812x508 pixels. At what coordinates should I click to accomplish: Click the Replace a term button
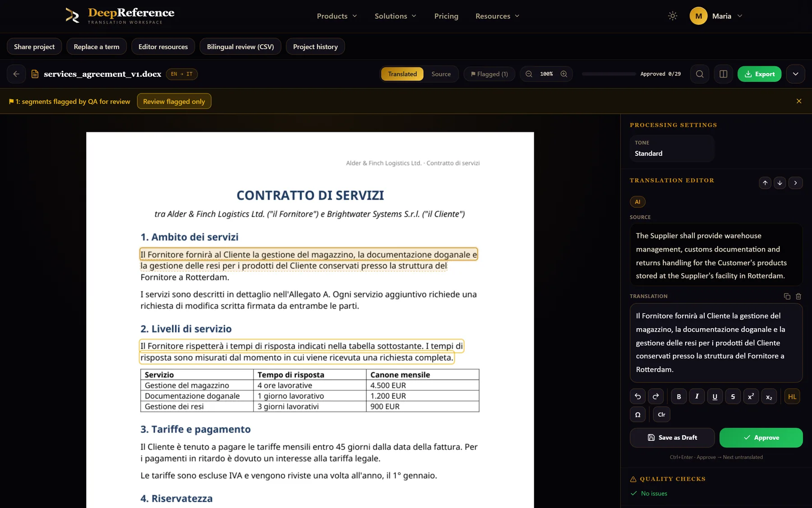tap(97, 47)
